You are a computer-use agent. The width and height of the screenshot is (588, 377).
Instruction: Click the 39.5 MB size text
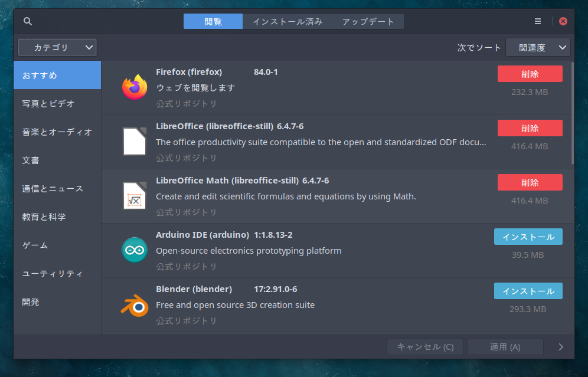[528, 255]
